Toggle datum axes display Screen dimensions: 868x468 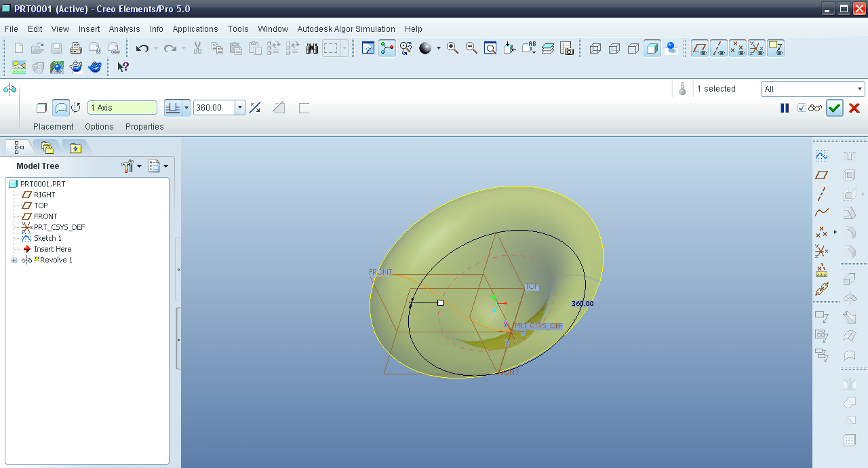point(719,48)
